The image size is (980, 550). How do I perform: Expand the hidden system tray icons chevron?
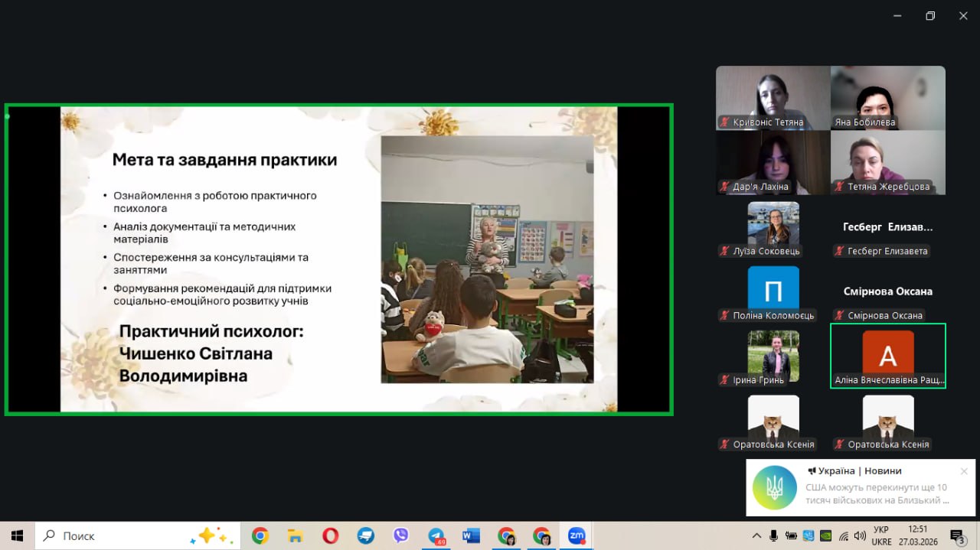coord(756,535)
